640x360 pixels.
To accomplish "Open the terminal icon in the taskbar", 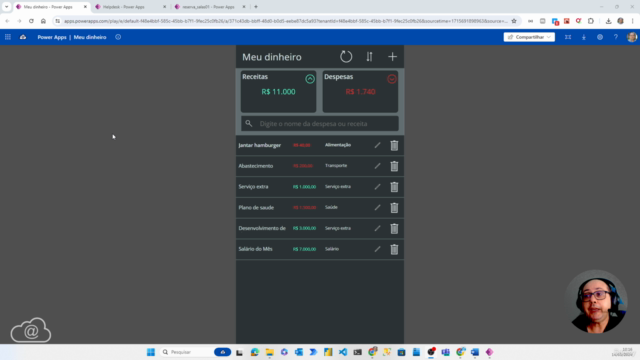I will tap(358, 352).
